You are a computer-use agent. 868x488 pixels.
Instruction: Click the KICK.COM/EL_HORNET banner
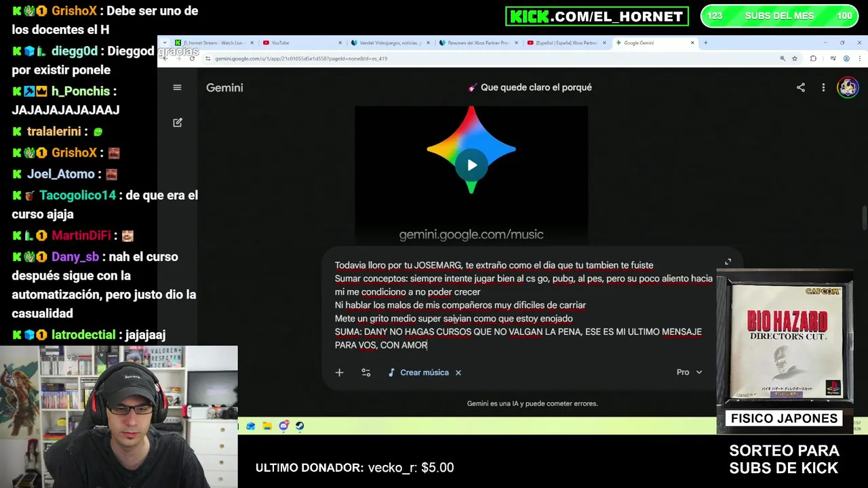597,16
